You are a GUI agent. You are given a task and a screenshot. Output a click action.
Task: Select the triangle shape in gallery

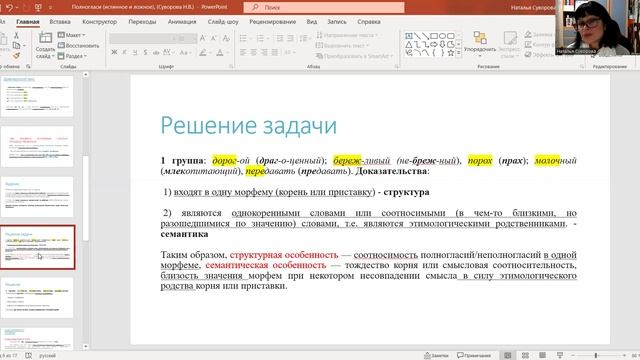pyautogui.click(x=409, y=44)
